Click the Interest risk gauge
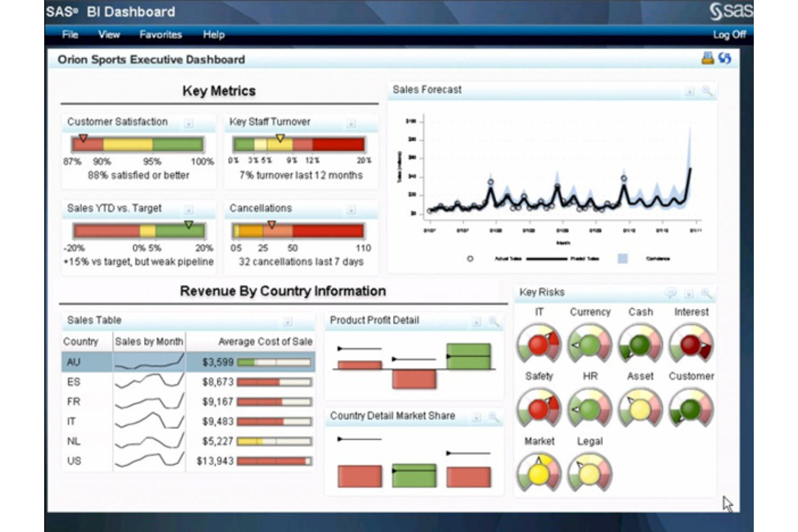The width and height of the screenshot is (798, 532). 691,344
